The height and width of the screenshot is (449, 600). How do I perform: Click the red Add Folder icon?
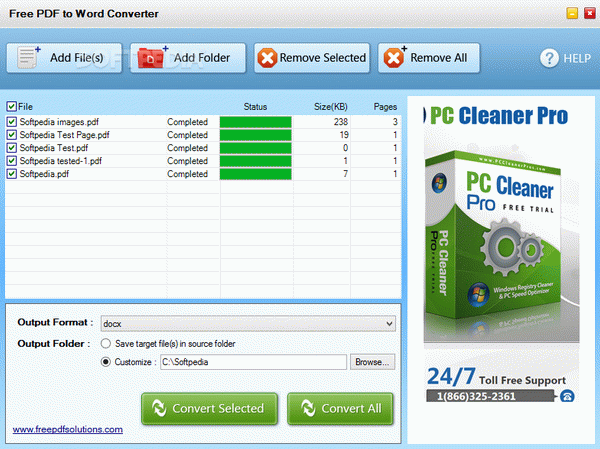[x=152, y=57]
